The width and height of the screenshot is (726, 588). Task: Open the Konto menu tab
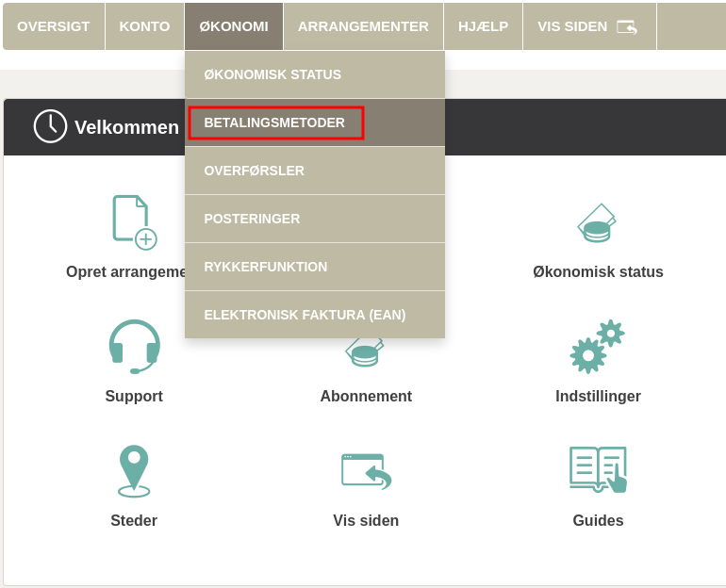tap(144, 26)
